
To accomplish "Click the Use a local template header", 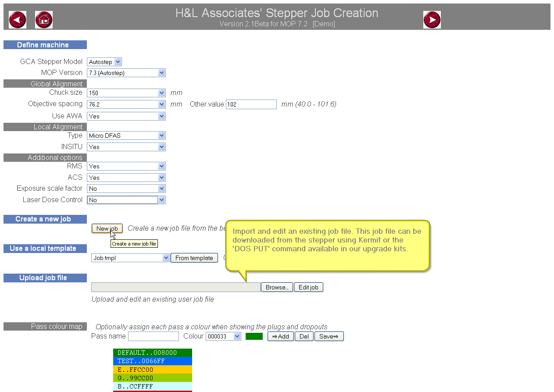I will 45,248.
